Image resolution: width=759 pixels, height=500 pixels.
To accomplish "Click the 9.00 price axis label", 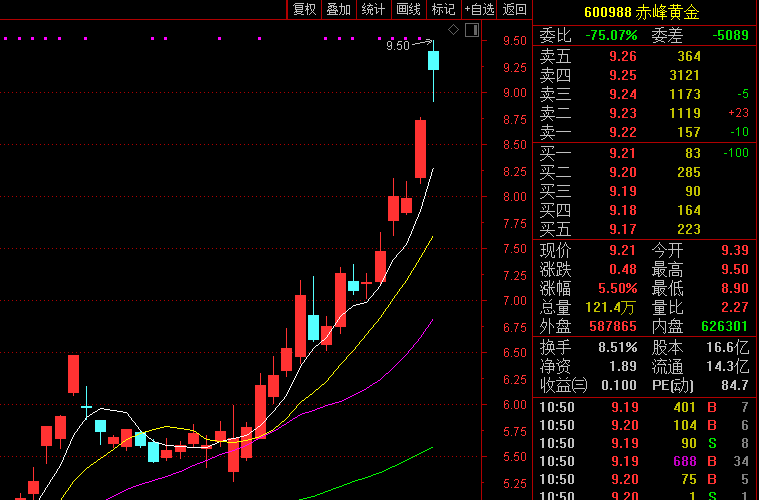I will pos(515,92).
